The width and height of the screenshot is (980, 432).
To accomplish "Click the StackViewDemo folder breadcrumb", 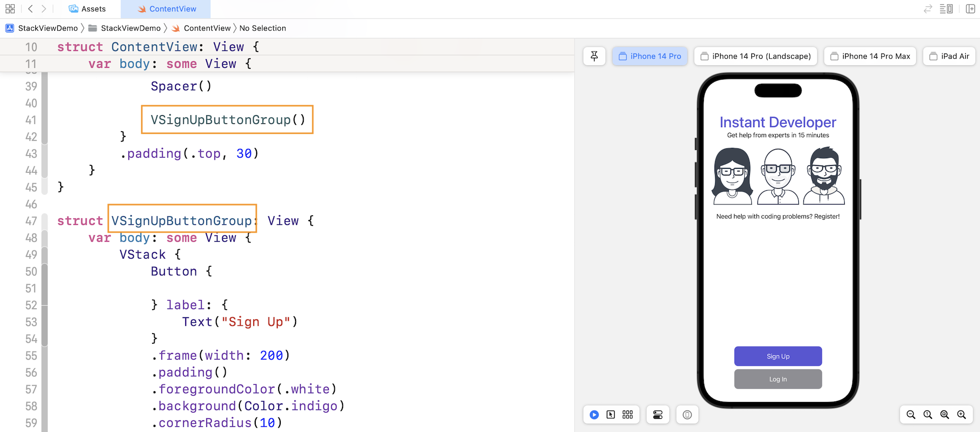I will pos(125,28).
